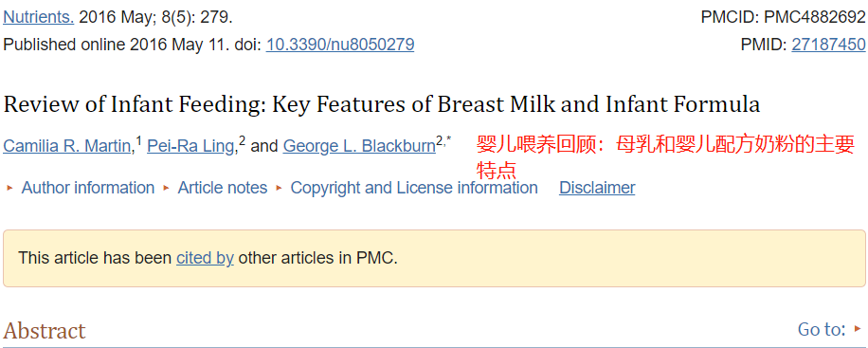Click the yellow cited-articles notice box
The image size is (868, 348).
(x=434, y=258)
